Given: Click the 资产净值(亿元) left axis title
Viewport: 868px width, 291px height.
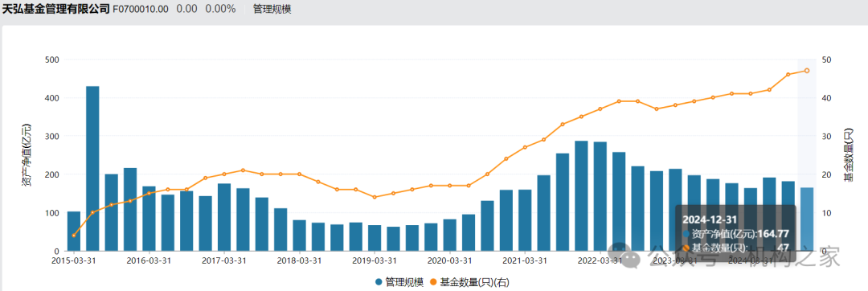Looking at the screenshot, I should [27, 155].
